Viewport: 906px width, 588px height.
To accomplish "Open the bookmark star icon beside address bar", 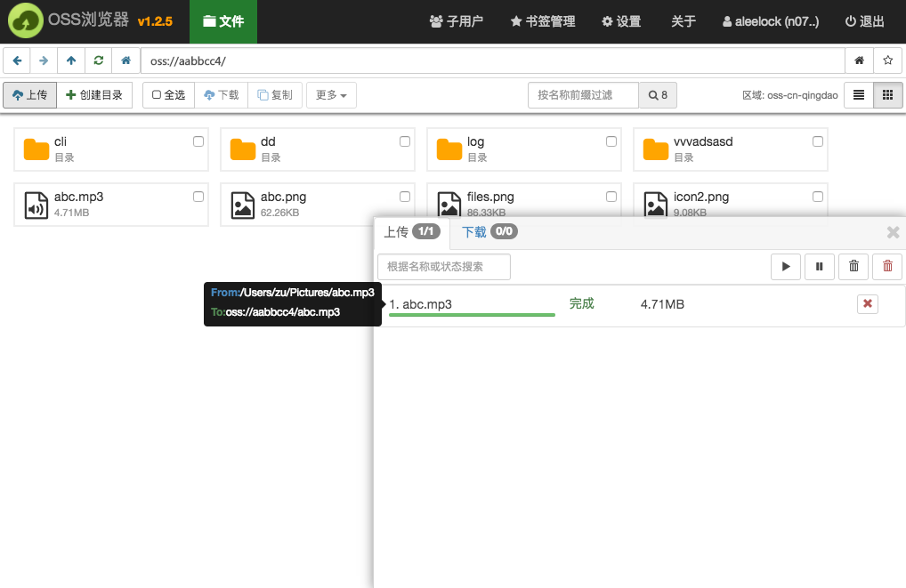I will [x=887, y=60].
